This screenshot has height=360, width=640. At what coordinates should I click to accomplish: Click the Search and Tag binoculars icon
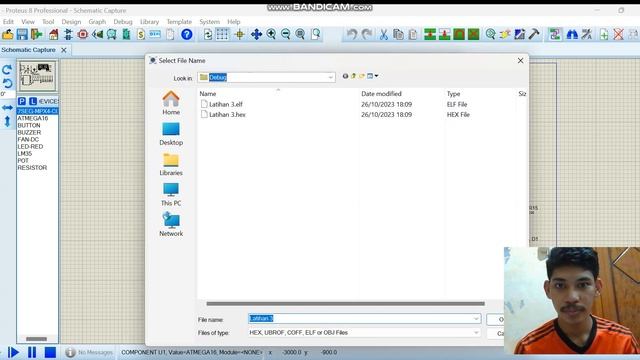572,35
